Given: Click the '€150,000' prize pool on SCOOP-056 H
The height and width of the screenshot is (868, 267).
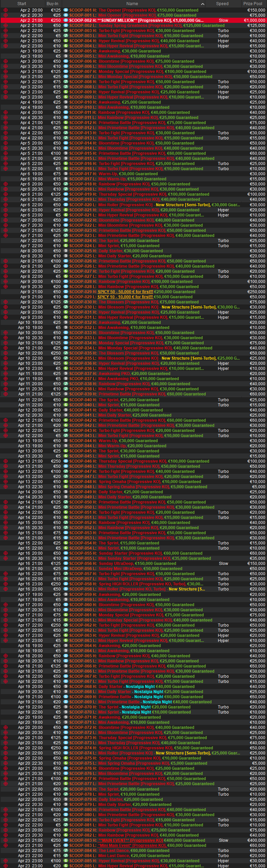Looking at the screenshot, I should [256, 564].
